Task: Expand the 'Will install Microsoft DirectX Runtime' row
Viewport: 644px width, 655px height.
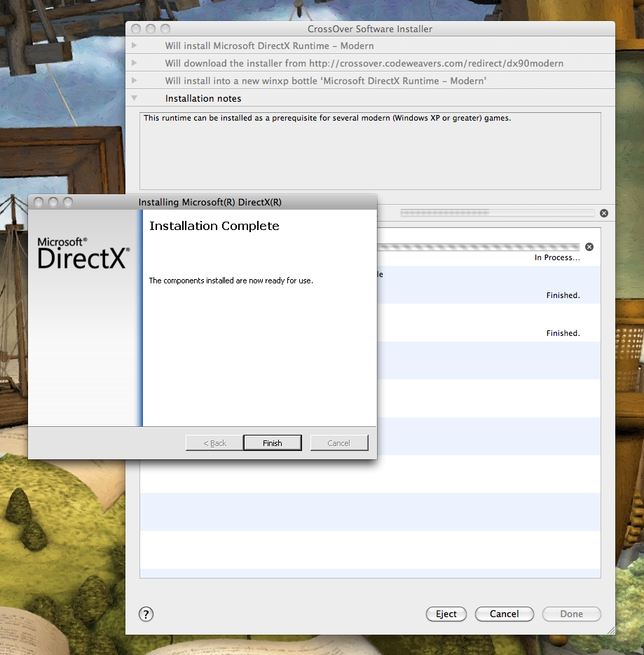Action: pyautogui.click(x=133, y=46)
